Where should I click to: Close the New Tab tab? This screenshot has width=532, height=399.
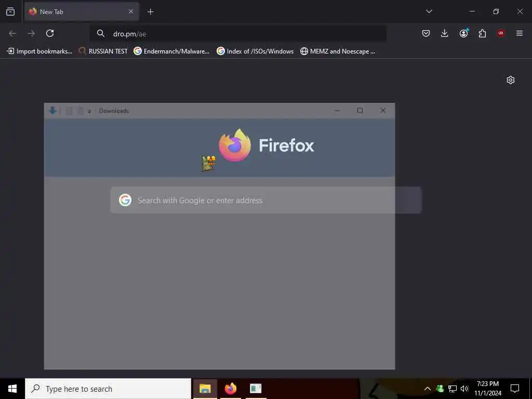(130, 11)
